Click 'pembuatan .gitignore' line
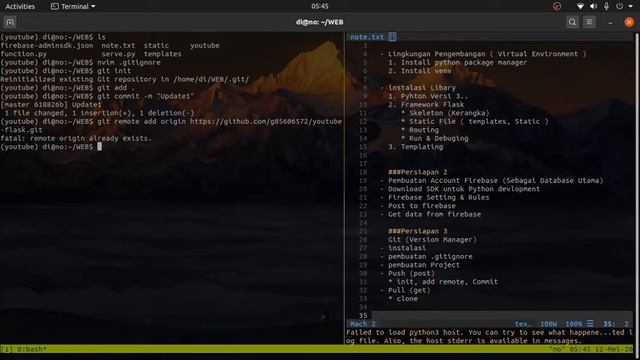The image size is (640, 360). pos(426,256)
